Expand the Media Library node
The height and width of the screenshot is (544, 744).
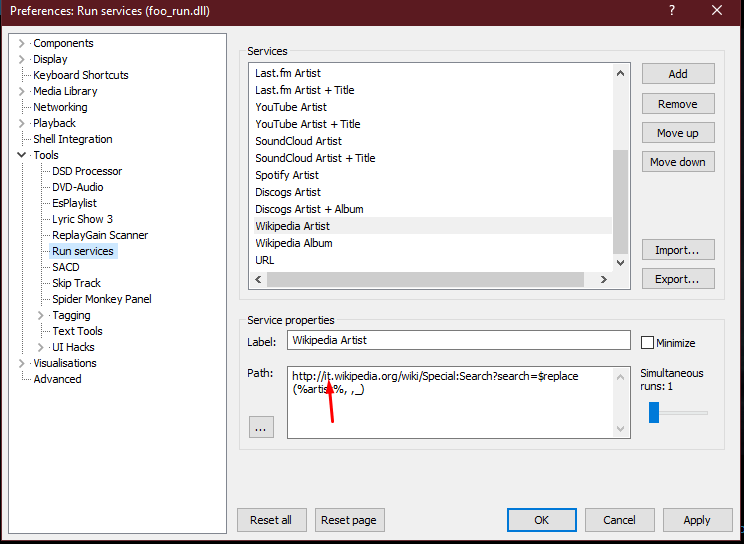[22, 91]
